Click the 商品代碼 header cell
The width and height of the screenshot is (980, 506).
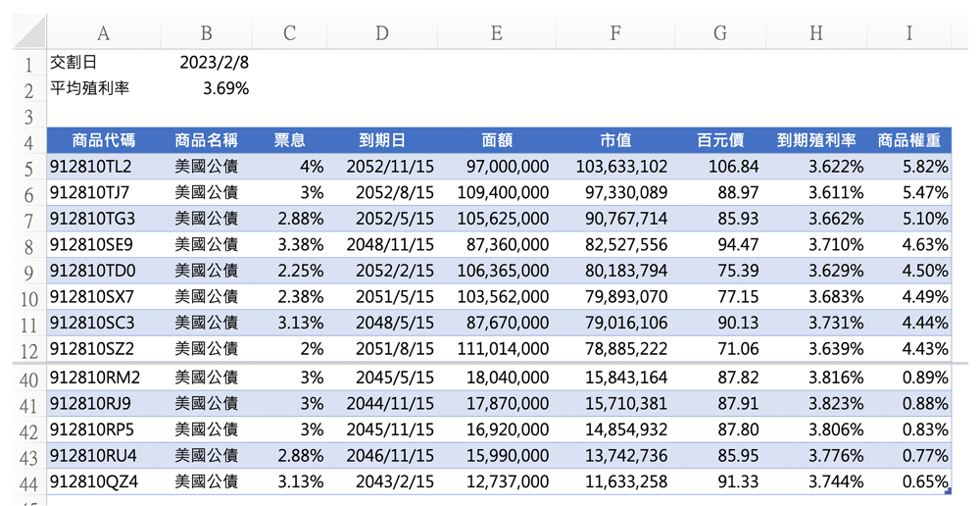pos(104,141)
